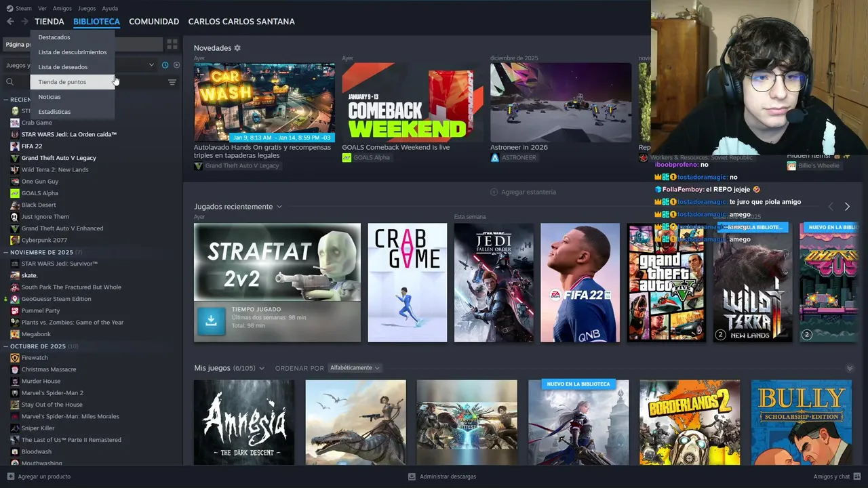Open Mis juegos shelf dropdown
The width and height of the screenshot is (868, 488).
(x=262, y=368)
